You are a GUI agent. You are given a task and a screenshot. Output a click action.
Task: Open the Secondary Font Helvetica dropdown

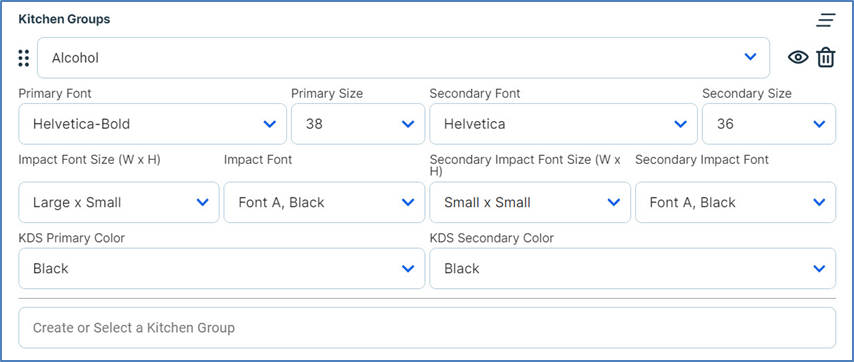563,124
